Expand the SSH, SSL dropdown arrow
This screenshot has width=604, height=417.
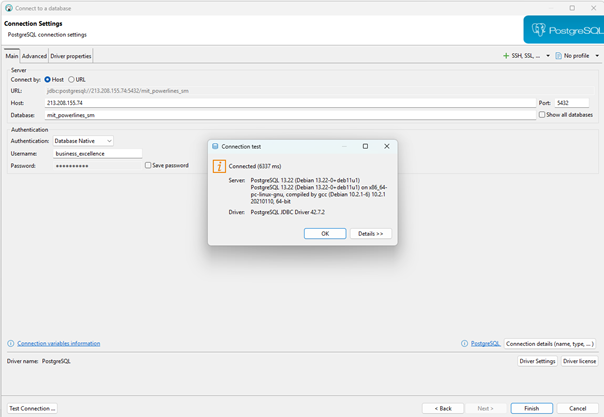[548, 56]
